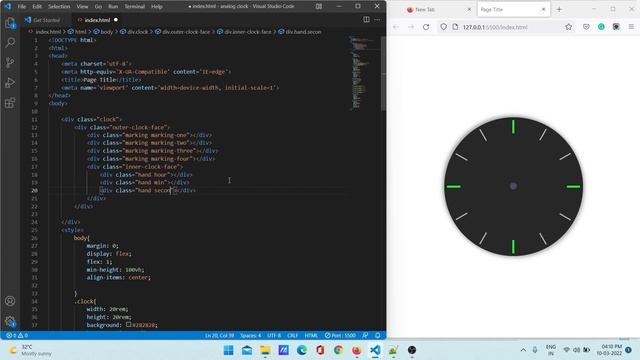The image size is (640, 360).
Task: Open the Manage gear in activity bar
Action: 10,321
